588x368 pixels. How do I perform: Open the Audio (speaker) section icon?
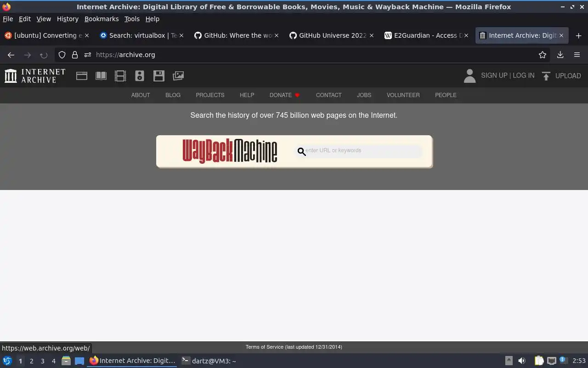tap(140, 76)
